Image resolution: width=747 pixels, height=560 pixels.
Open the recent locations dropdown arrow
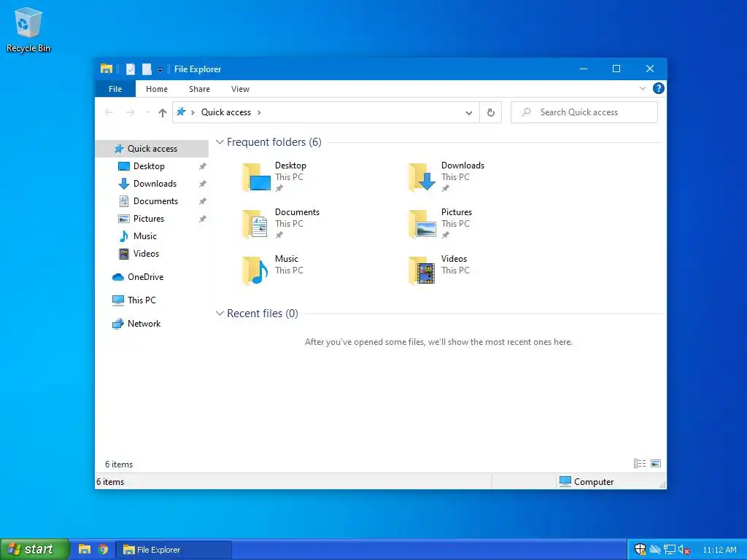[147, 112]
